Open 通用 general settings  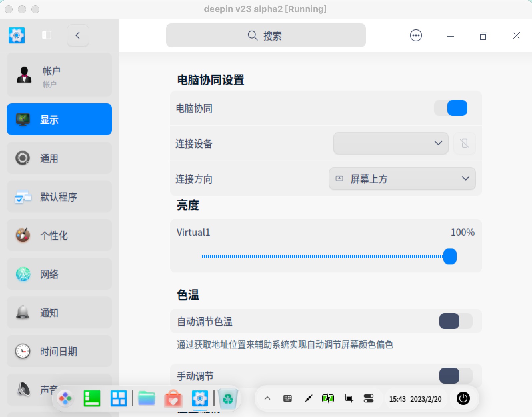click(x=59, y=158)
